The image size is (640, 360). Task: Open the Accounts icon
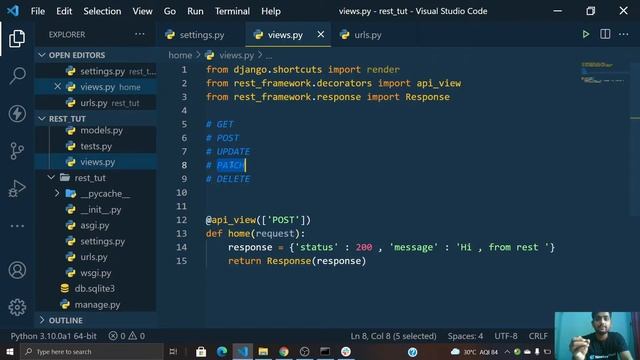pos(17,270)
